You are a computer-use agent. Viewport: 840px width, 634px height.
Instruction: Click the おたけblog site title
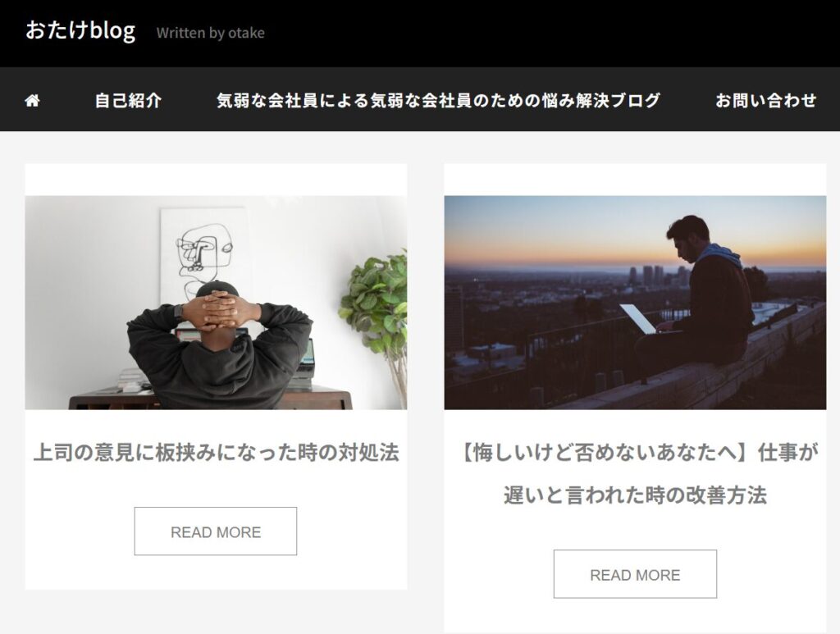pos(80,30)
